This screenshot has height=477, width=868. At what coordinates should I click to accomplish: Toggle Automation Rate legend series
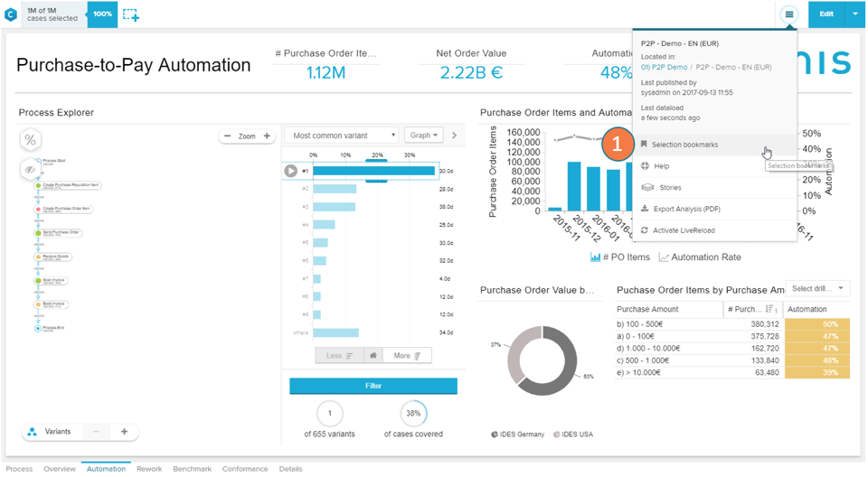coord(700,257)
